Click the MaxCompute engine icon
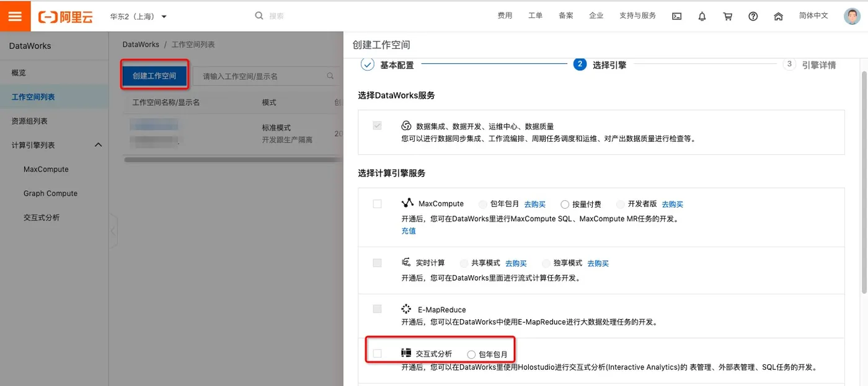 pos(407,203)
